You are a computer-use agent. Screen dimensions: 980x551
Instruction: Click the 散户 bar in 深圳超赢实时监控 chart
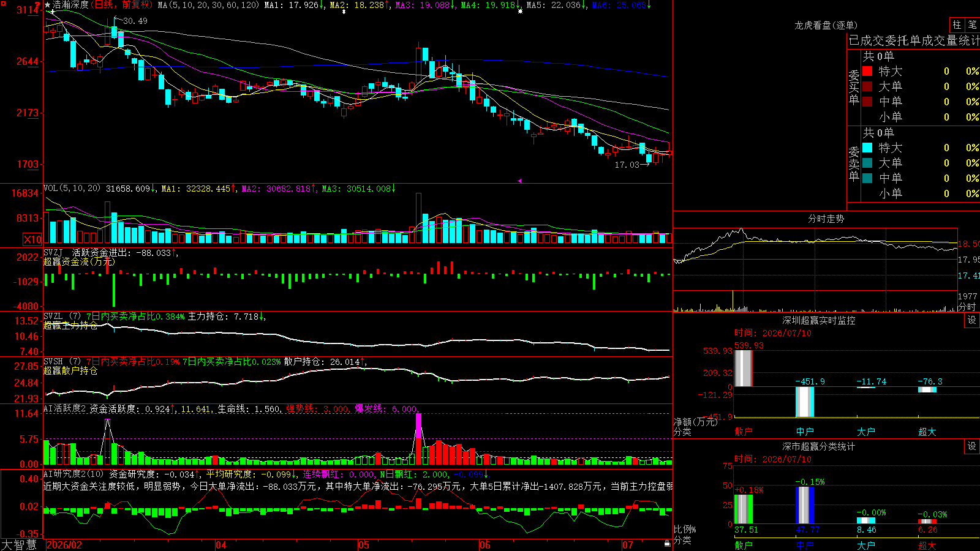pyautogui.click(x=744, y=369)
